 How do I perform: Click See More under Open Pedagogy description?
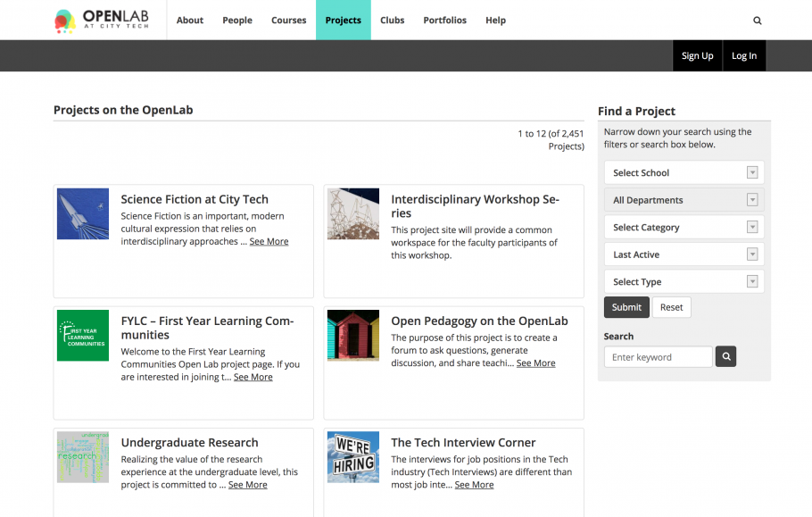[x=535, y=363]
